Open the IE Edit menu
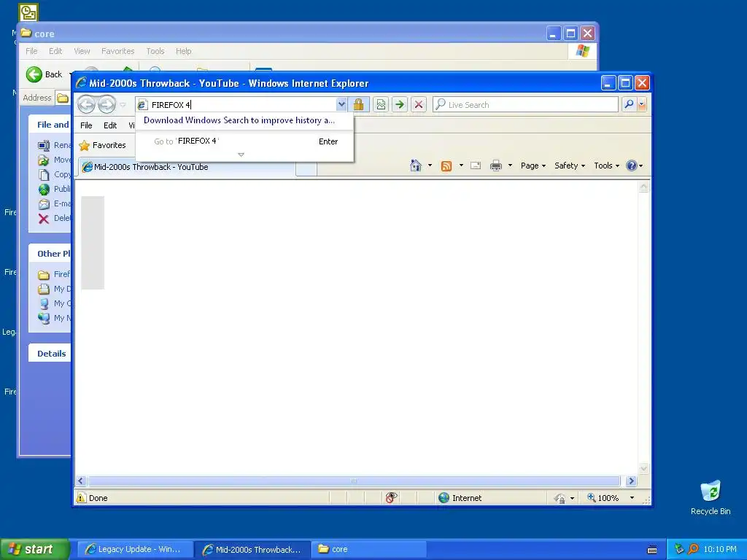 [110, 125]
